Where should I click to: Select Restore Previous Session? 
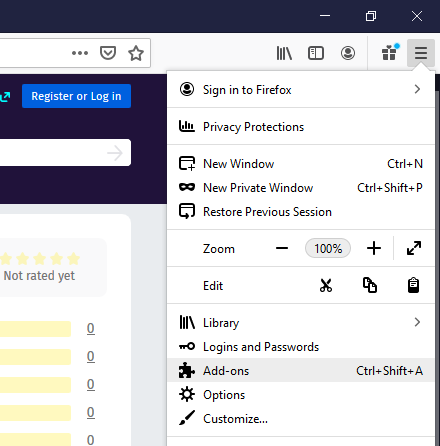[301, 212]
